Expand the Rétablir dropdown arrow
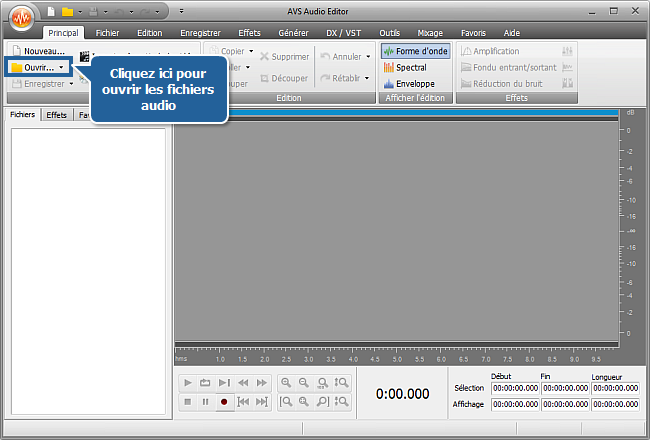Screen dimensions: 650x440 (x=367, y=78)
